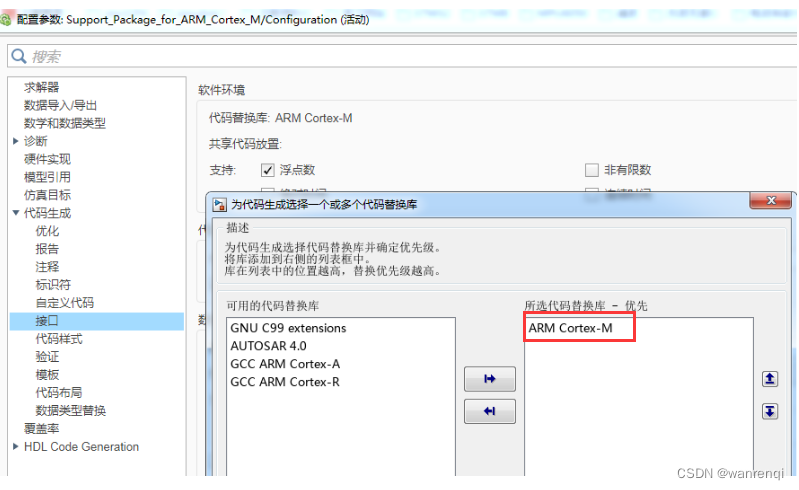Click the move library down priority icon

click(769, 411)
